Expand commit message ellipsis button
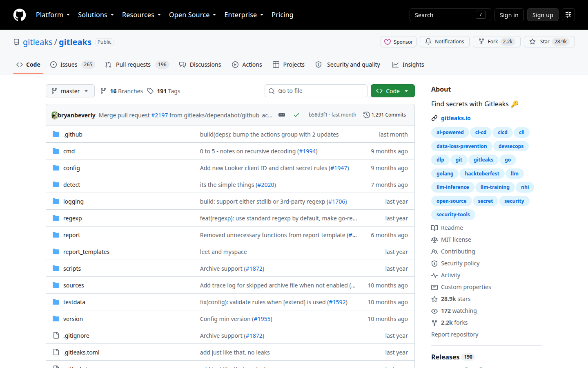Viewport: 588px width, 368px height. [282, 115]
